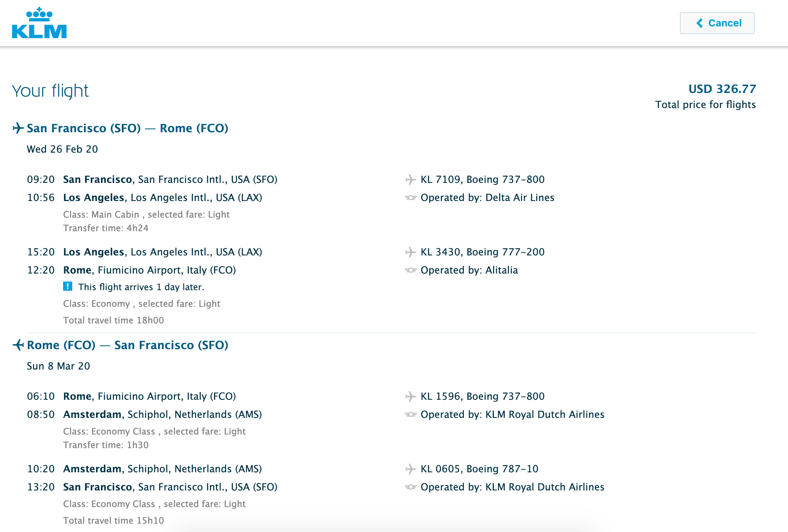Screen dimensions: 788x532
Task: Click the return plane icon beside Rome (FCO)
Action: pyautogui.click(x=18, y=345)
